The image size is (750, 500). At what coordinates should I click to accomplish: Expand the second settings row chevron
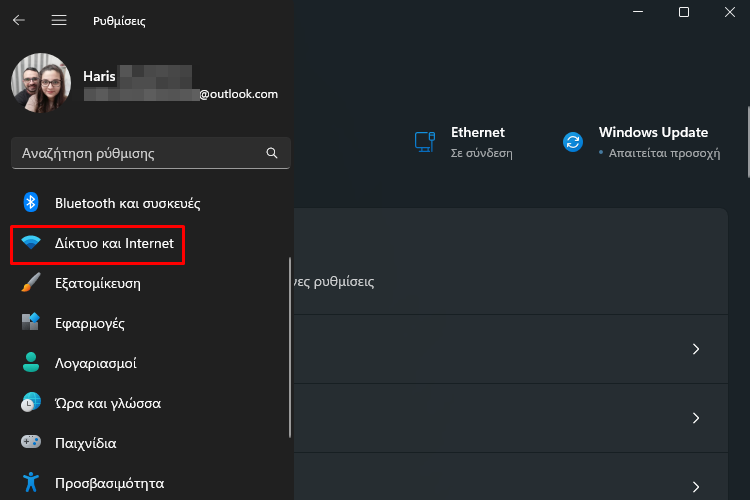click(696, 418)
